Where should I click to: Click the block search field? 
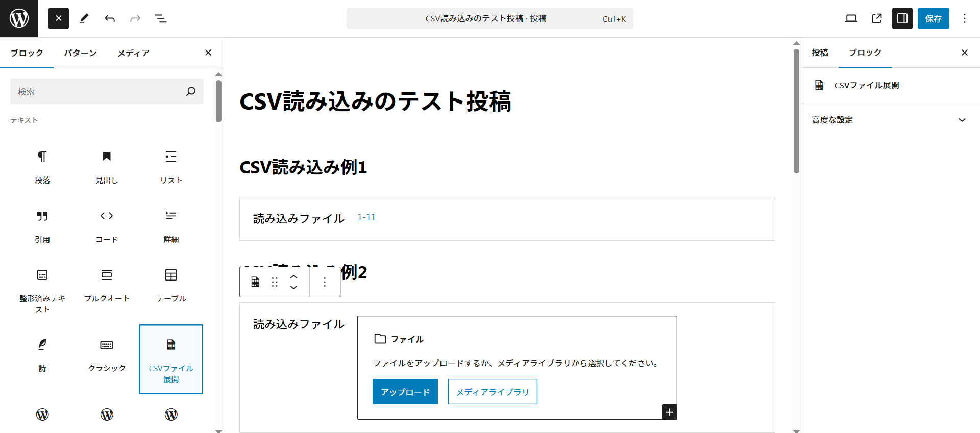(x=100, y=91)
